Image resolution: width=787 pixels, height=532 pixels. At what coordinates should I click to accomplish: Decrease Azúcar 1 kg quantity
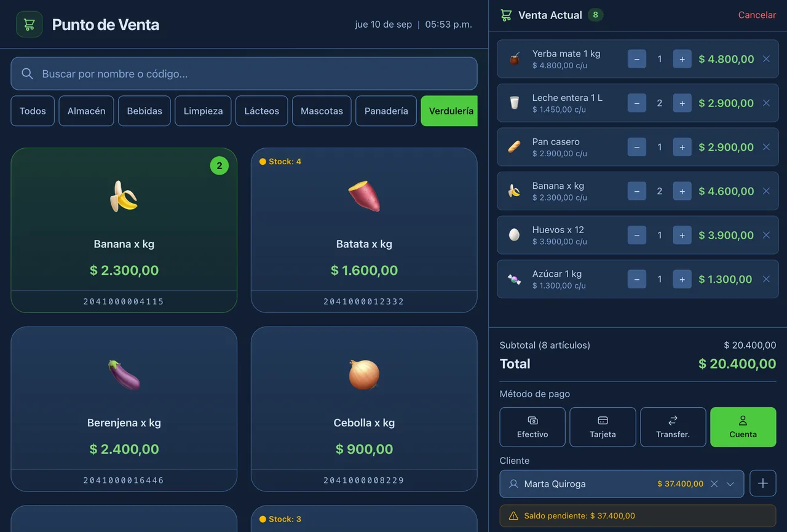[x=636, y=279]
